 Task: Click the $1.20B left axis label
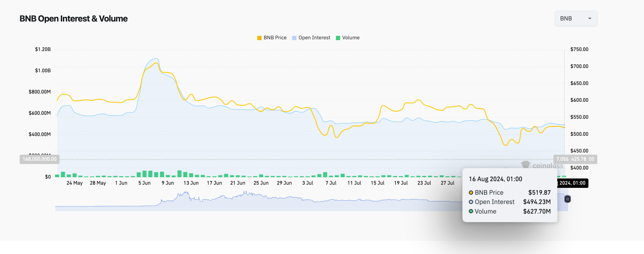[43, 49]
